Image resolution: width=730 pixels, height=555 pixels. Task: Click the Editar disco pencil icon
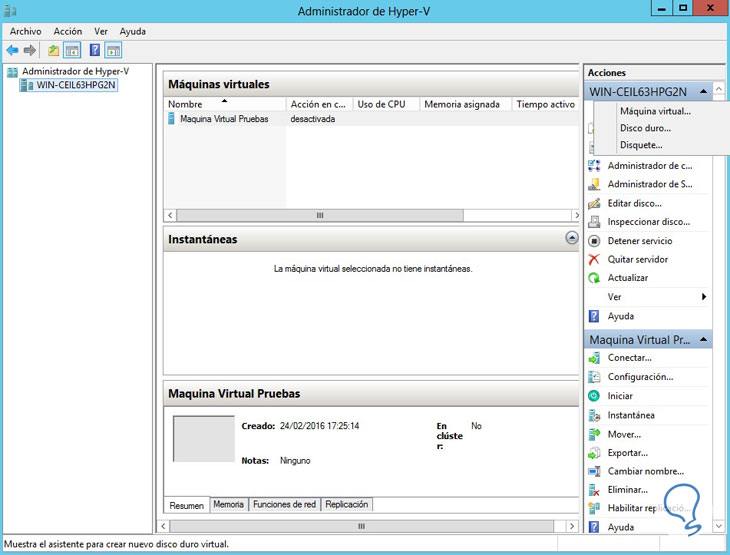coord(594,203)
